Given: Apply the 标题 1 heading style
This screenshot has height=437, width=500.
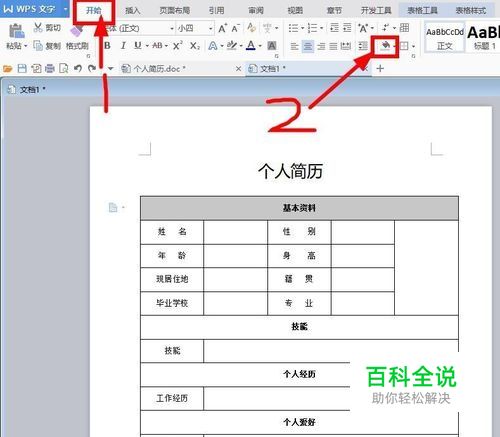Looking at the screenshot, I should point(485,38).
